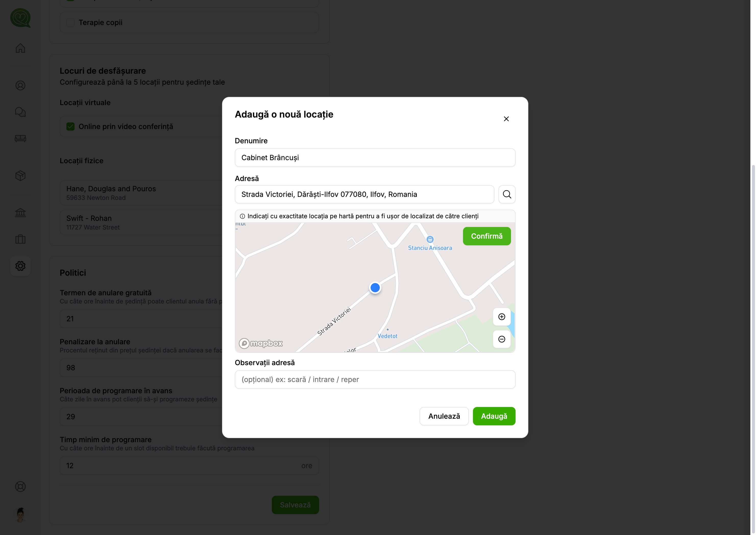The height and width of the screenshot is (535, 756).
Task: Close the add location dialog
Action: (x=506, y=119)
